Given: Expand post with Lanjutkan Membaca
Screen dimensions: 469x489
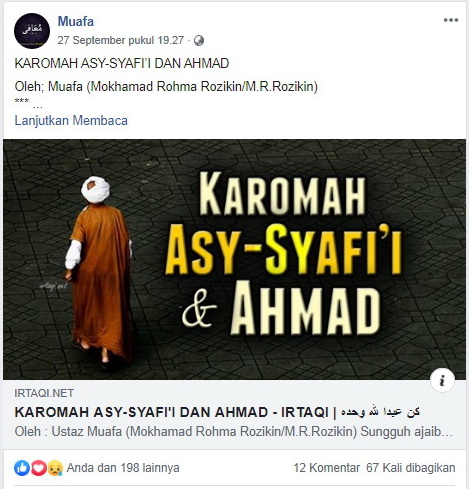Looking at the screenshot, I should tap(71, 120).
